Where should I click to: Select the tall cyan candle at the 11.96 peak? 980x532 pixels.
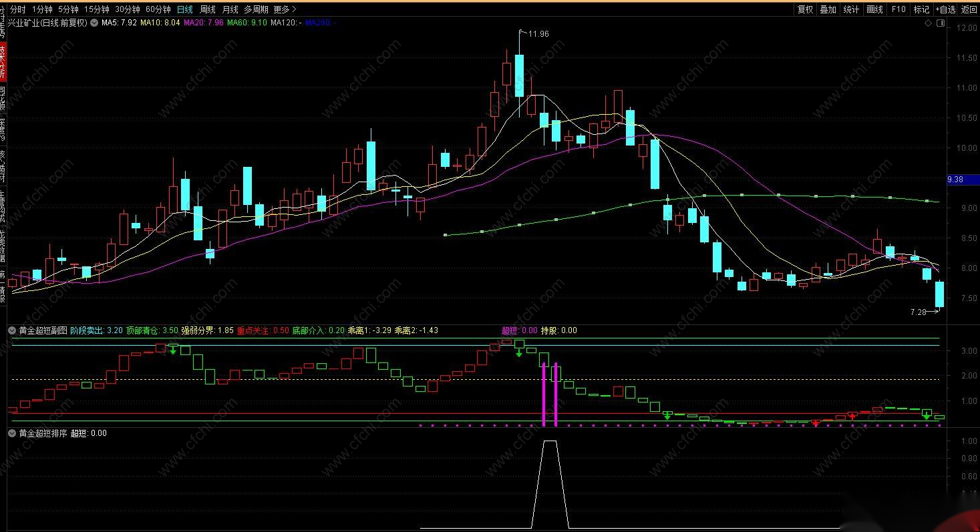click(519, 75)
